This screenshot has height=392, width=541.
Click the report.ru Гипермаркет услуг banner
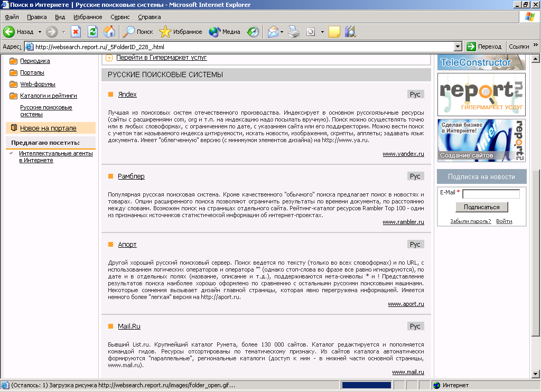(x=481, y=95)
